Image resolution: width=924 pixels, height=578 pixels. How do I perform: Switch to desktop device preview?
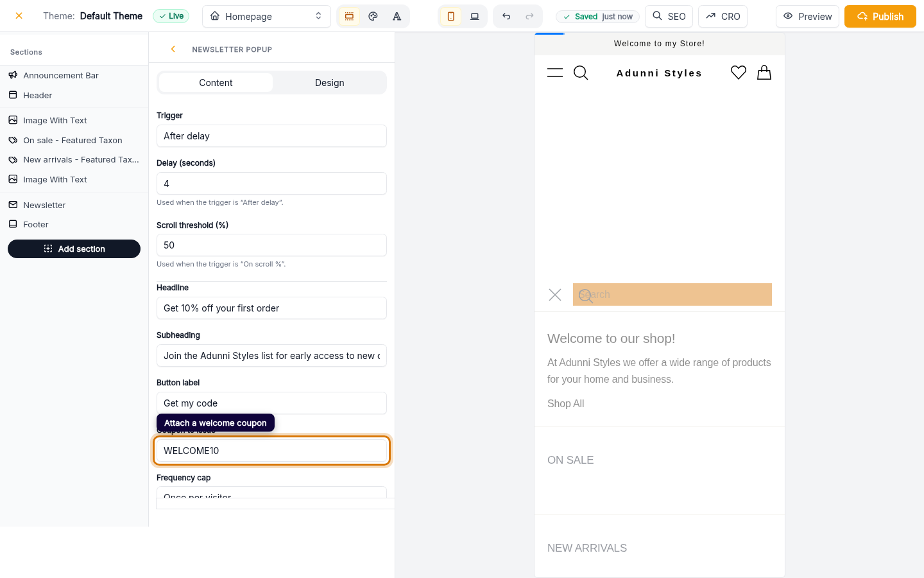tap(475, 16)
